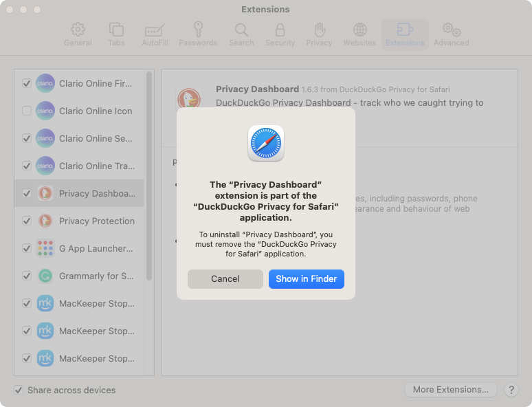Toggle Privacy Protection extension checkbox

coord(27,221)
